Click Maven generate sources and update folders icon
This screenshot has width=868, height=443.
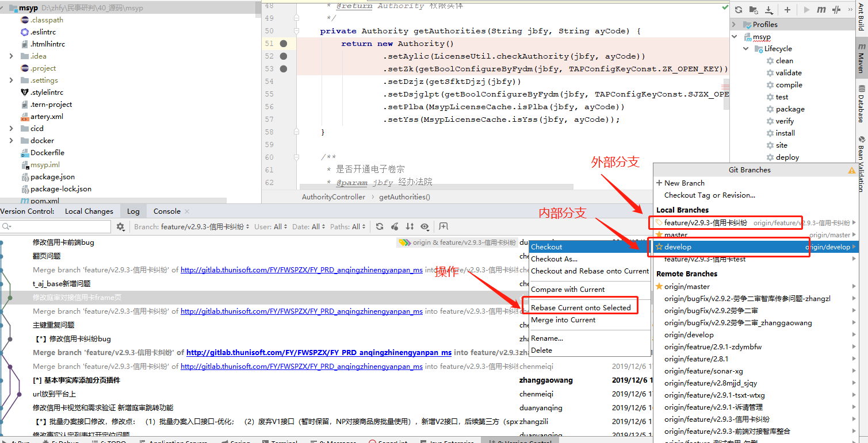click(754, 10)
